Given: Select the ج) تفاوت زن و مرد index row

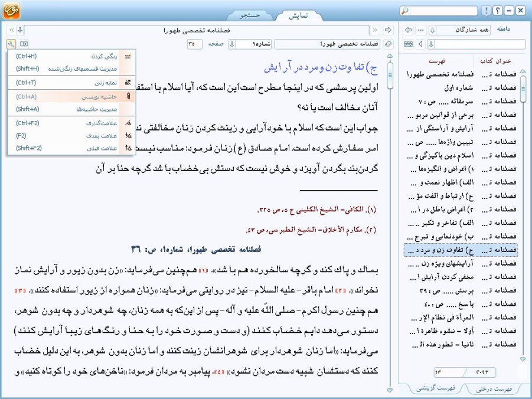Looking at the screenshot, I should pyautogui.click(x=461, y=250).
